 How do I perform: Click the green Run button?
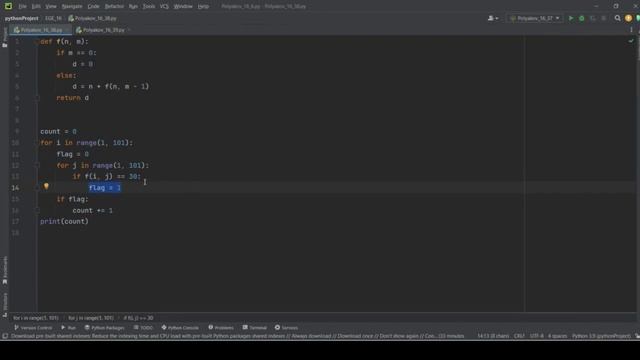571,18
